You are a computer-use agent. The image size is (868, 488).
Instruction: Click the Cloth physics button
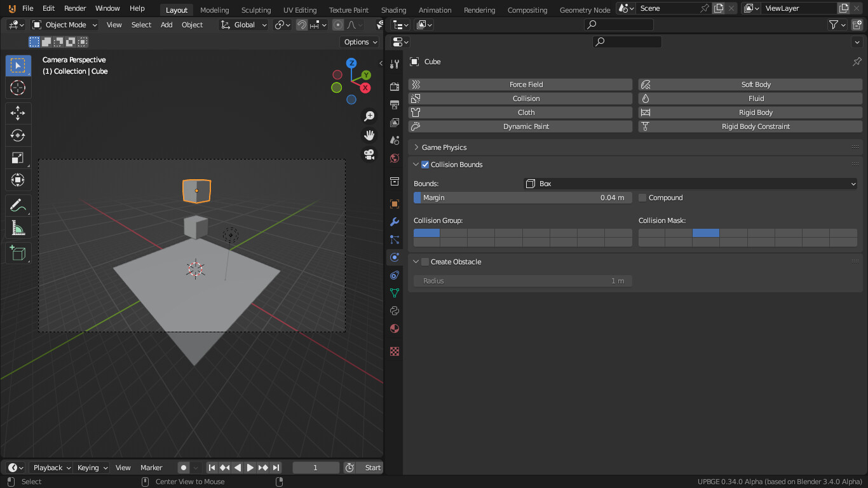pos(520,112)
